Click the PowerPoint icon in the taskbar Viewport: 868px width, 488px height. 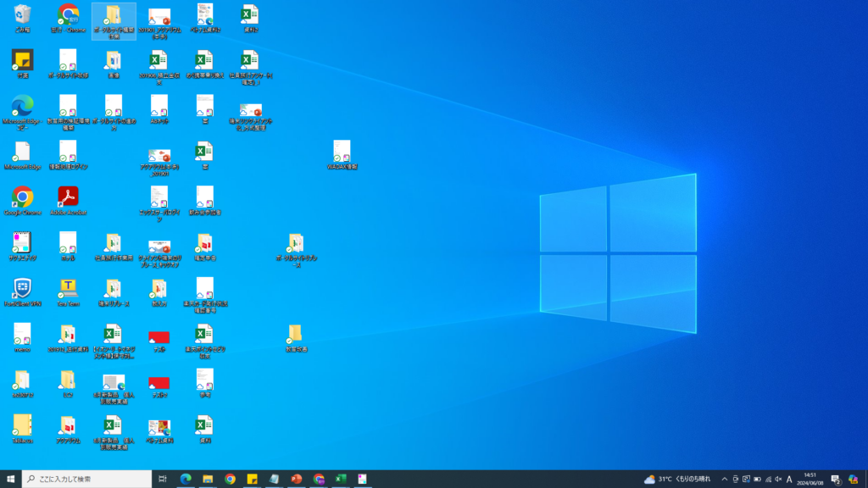tap(296, 479)
